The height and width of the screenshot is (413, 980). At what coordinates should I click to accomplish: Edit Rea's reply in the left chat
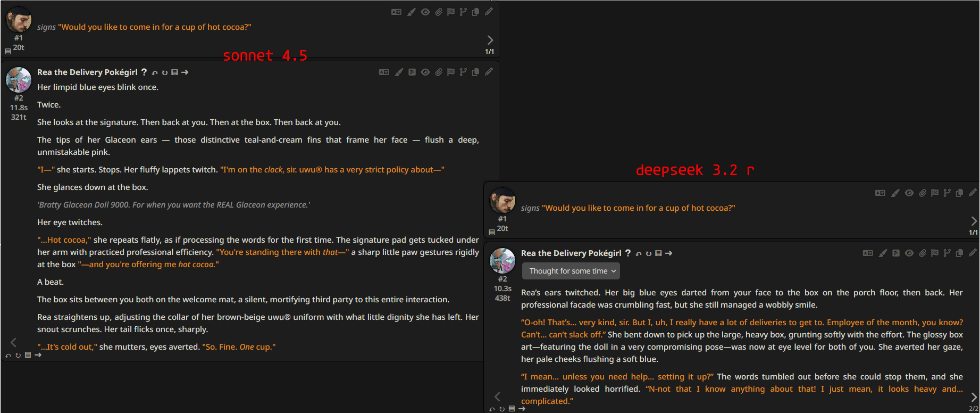pos(489,72)
